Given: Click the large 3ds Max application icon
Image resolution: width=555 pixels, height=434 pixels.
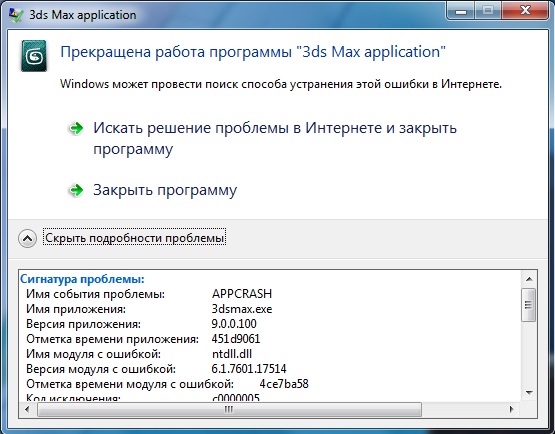Looking at the screenshot, I should click(34, 56).
